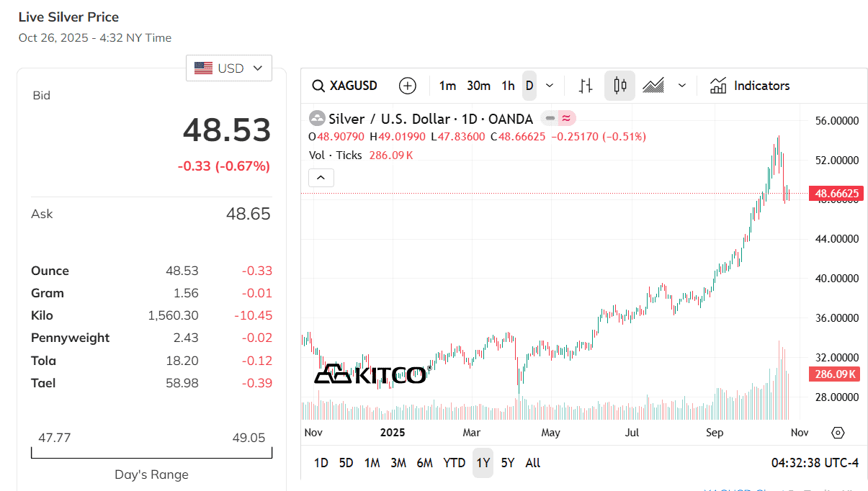868x491 pixels.
Task: Click the XAGUSD symbol search magnifier
Action: click(x=318, y=86)
